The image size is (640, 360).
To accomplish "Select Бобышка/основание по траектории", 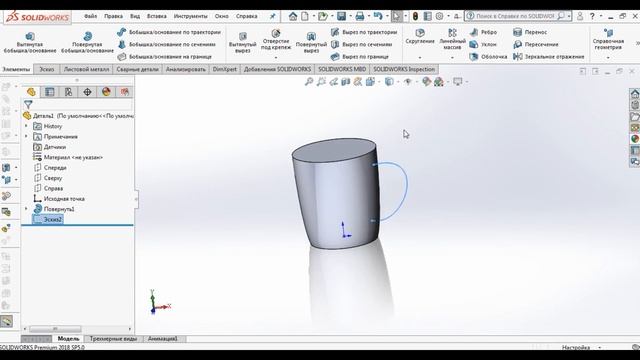I will tap(169, 32).
